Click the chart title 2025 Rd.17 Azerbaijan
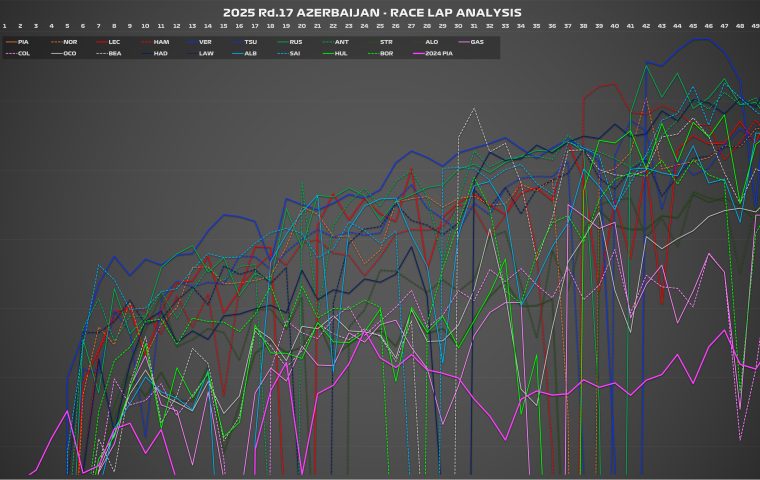The height and width of the screenshot is (480, 760). click(379, 12)
